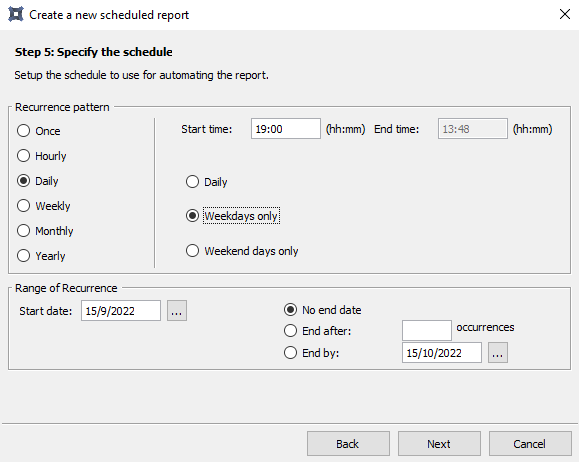Select the Hourly recurrence option
Screen dimensions: 579x462
pyautogui.click(x=42, y=156)
